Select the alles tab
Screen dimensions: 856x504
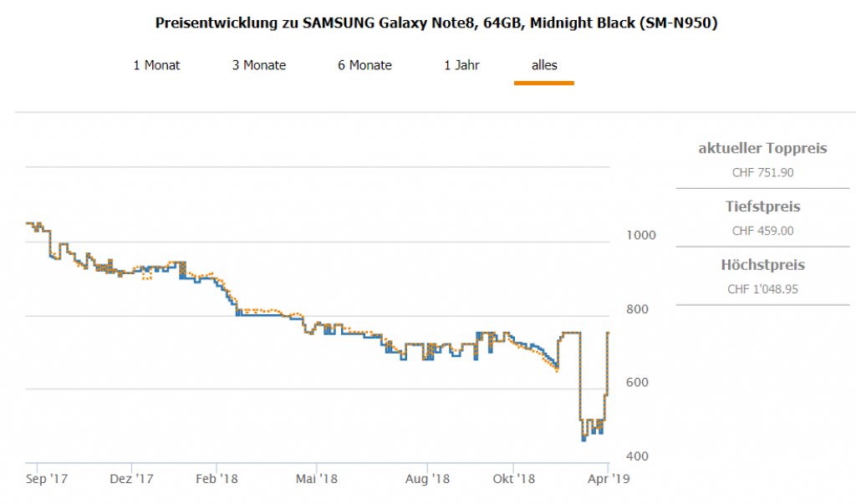pyautogui.click(x=544, y=65)
